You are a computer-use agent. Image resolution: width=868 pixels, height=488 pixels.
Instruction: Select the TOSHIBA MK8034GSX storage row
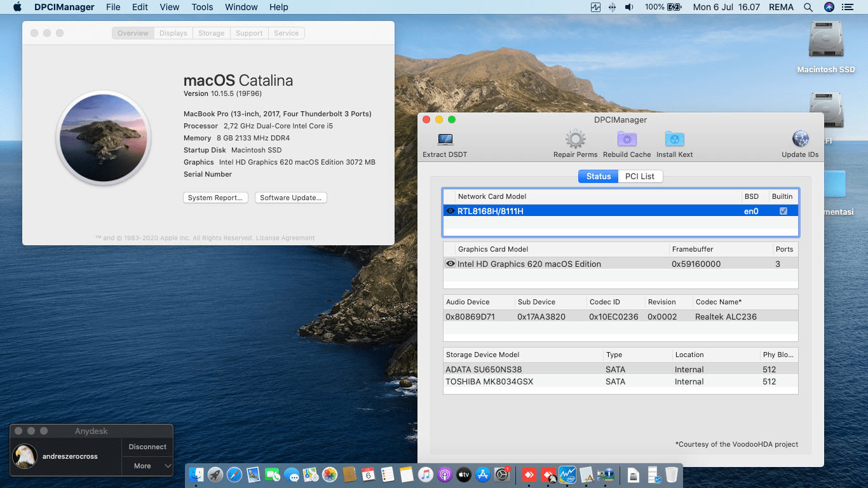[x=621, y=381]
